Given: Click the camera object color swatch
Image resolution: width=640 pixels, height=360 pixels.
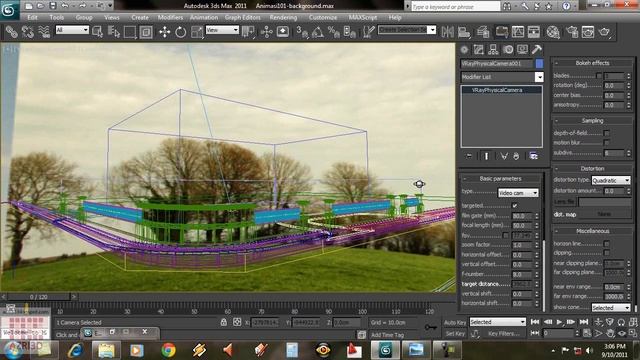Looking at the screenshot, I should coord(539,64).
